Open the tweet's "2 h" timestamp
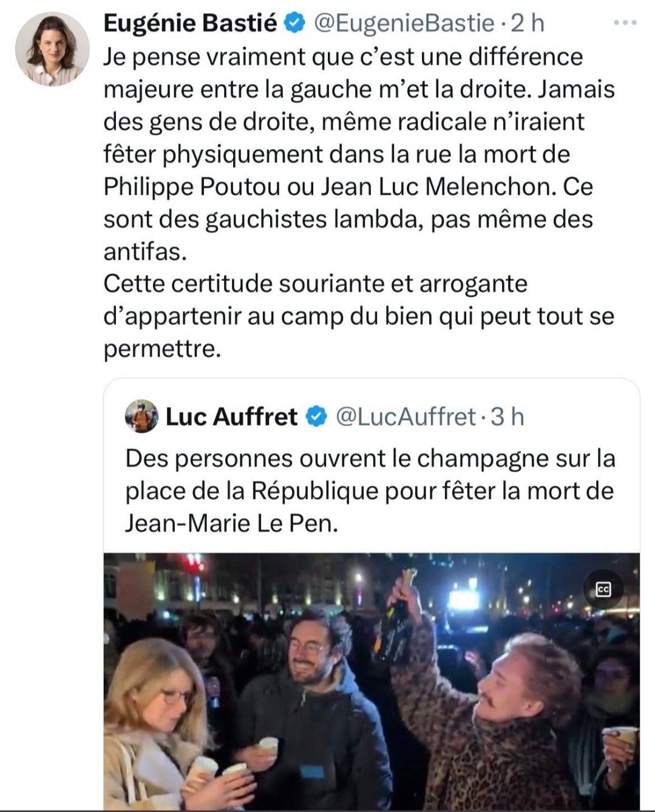655x812 pixels. click(527, 24)
